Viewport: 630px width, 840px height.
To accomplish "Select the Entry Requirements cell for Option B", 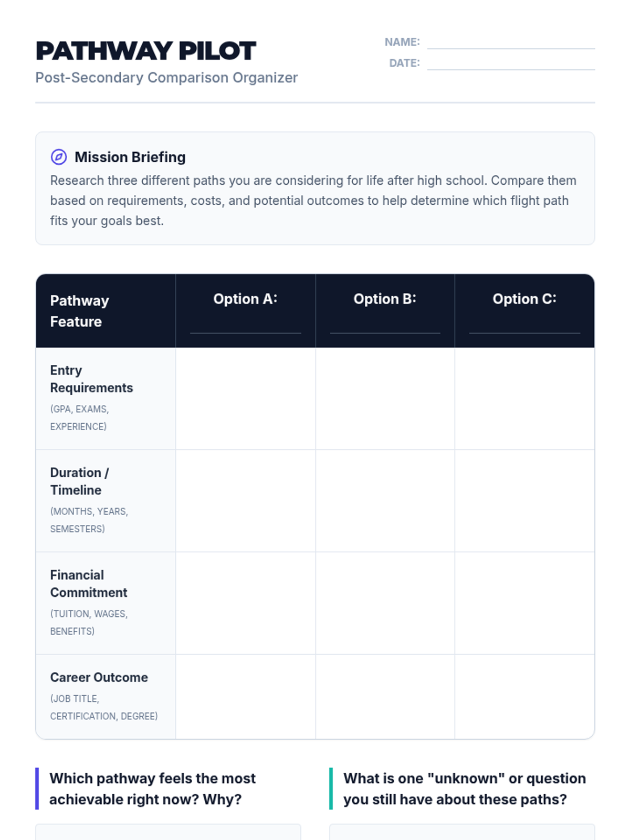I will click(x=385, y=398).
